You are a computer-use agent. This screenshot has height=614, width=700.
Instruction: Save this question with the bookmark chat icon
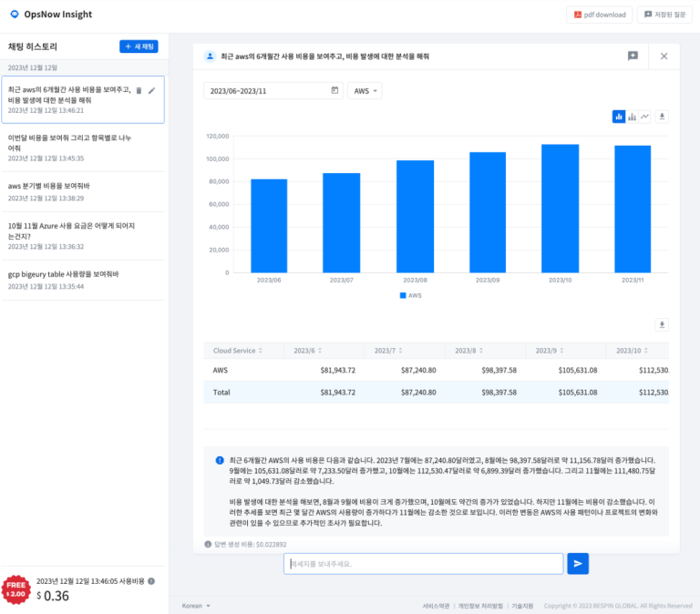[633, 56]
